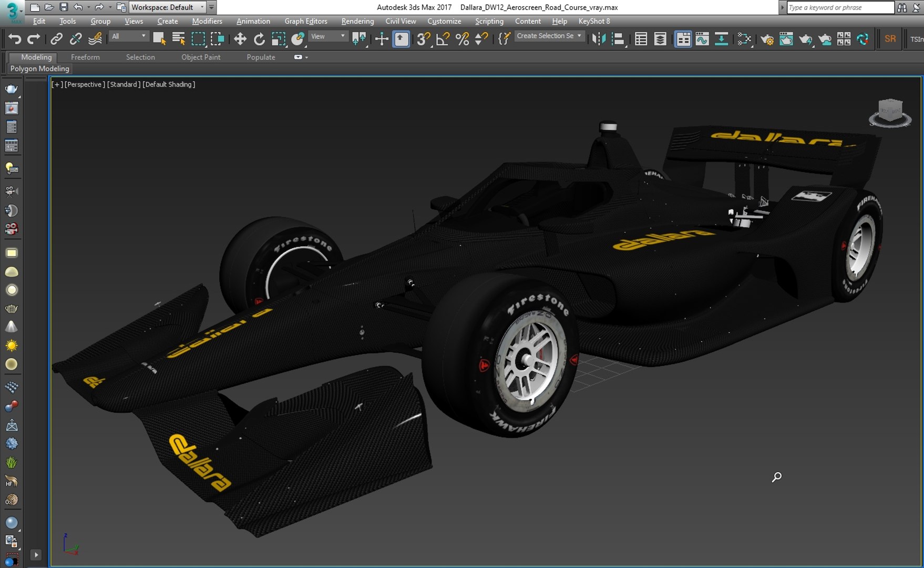Image resolution: width=924 pixels, height=568 pixels.
Task: Toggle the Ribbon display button
Action: [683, 39]
